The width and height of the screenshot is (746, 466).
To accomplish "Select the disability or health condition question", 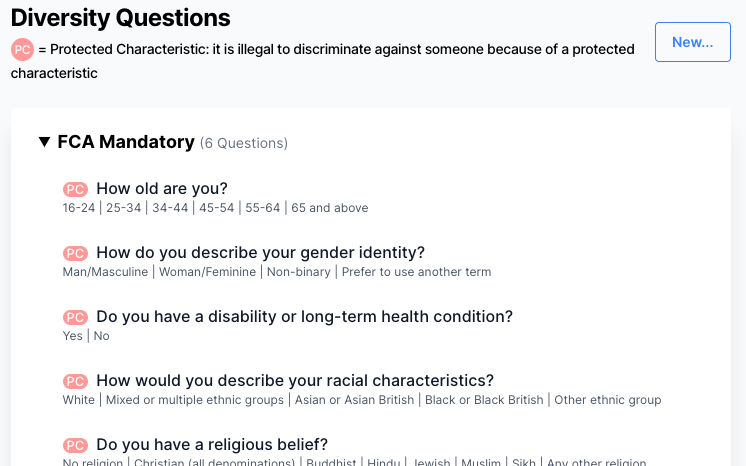I will tap(304, 316).
